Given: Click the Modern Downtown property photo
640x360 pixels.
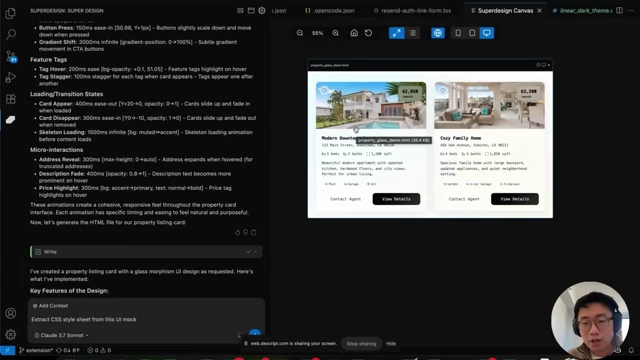Looking at the screenshot, I should coord(371,105).
